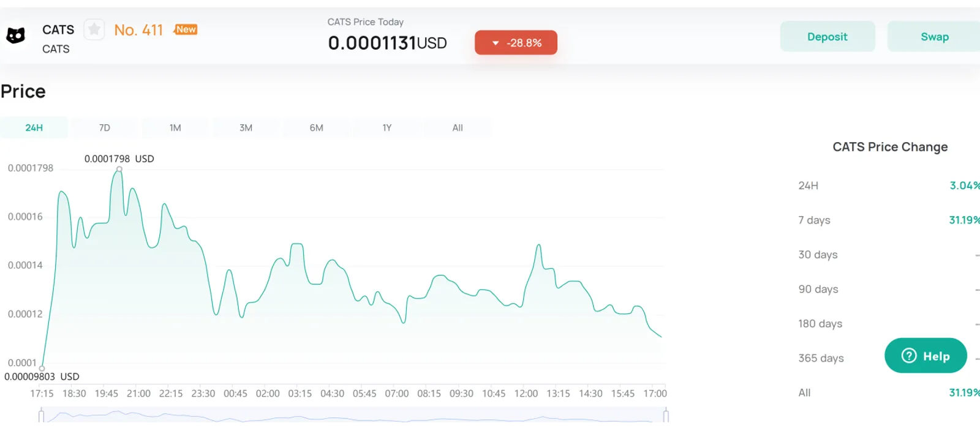This screenshot has height=442, width=980.
Task: Click the 0.00014 label on the price axis
Action: 25,265
